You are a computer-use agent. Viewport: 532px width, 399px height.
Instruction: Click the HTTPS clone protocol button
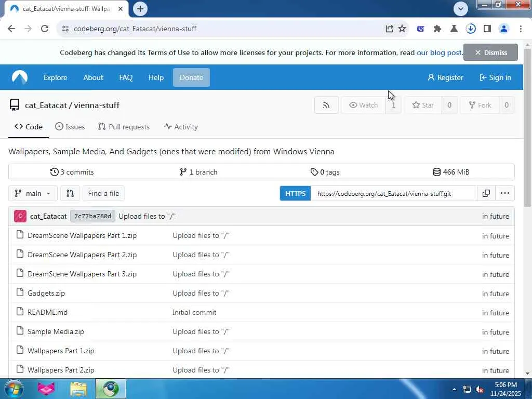coord(295,193)
